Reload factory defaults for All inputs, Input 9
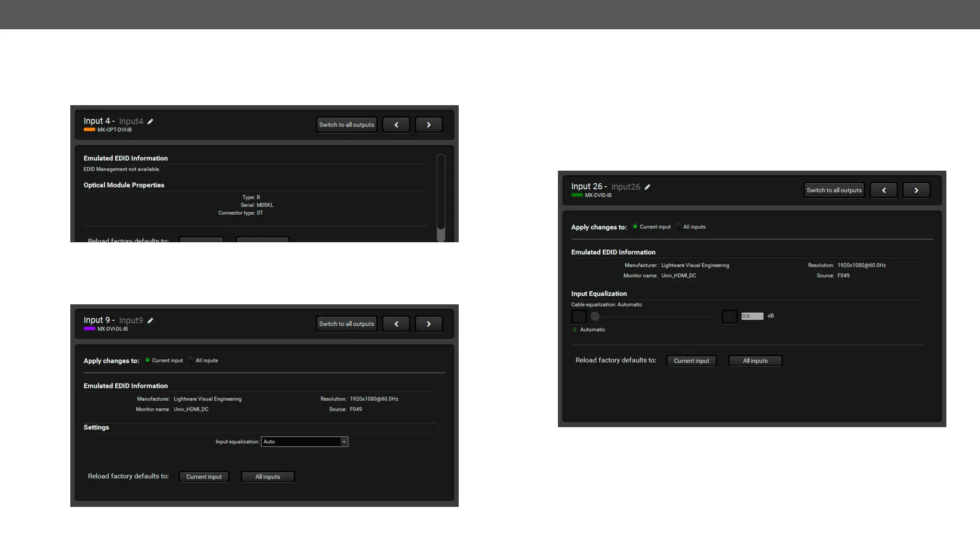980x550 pixels. click(267, 477)
